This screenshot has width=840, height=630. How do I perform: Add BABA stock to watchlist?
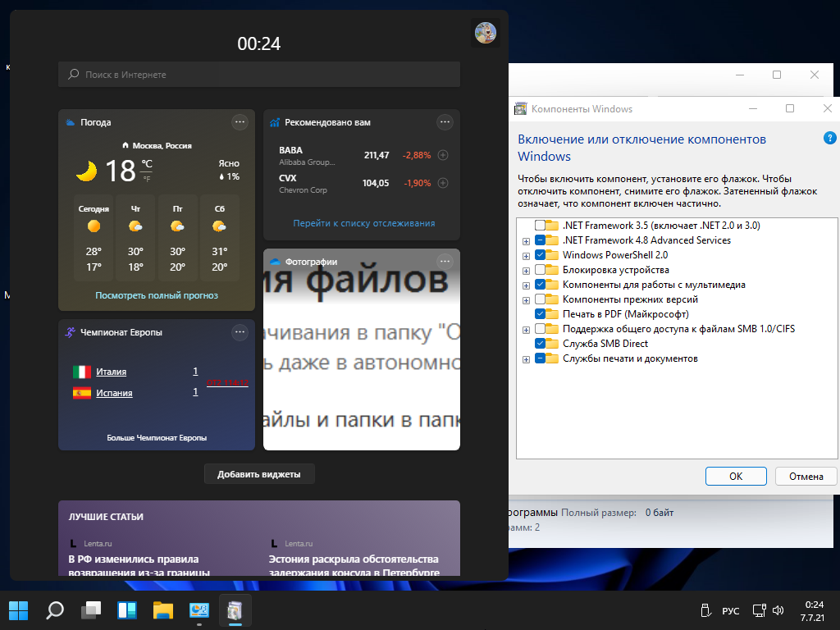pyautogui.click(x=442, y=155)
